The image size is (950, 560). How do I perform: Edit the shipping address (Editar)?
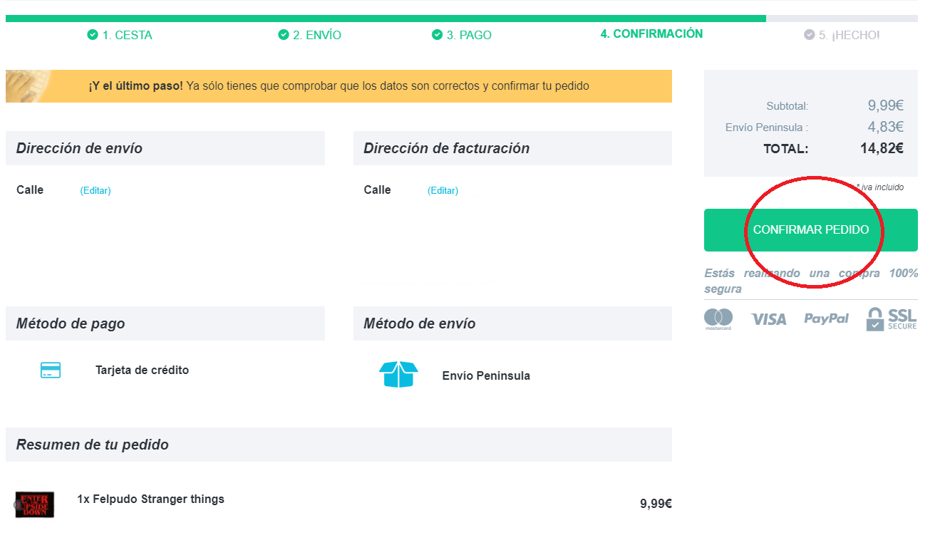tap(95, 191)
